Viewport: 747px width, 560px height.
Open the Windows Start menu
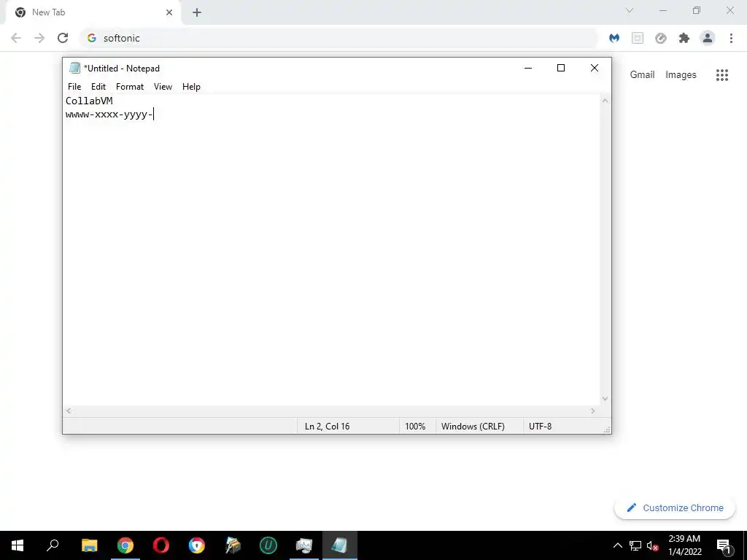(18, 545)
